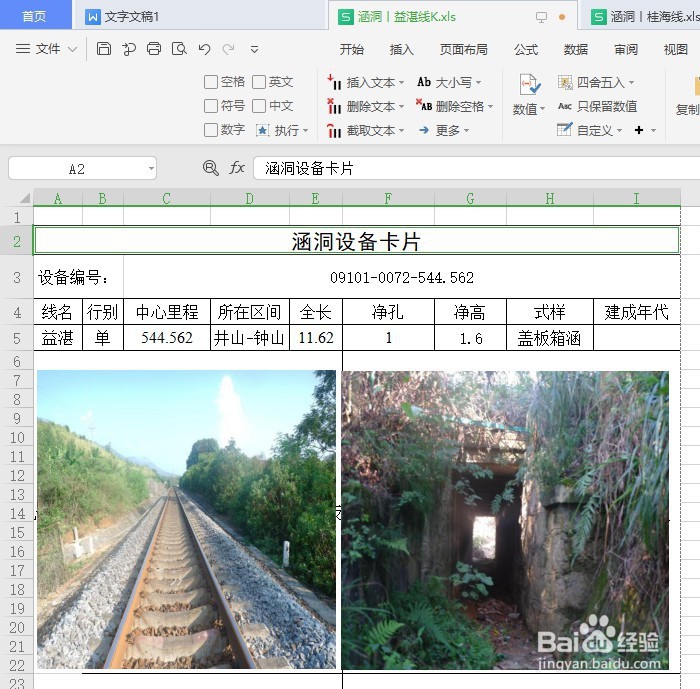The width and height of the screenshot is (700, 689).
Task: Click the fx insert function icon
Action: 237,168
